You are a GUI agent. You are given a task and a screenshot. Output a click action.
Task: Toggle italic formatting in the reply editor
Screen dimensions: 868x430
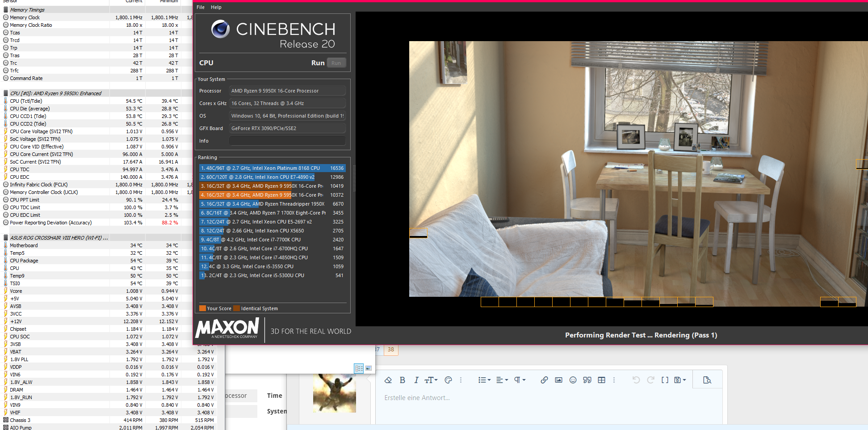(x=416, y=380)
